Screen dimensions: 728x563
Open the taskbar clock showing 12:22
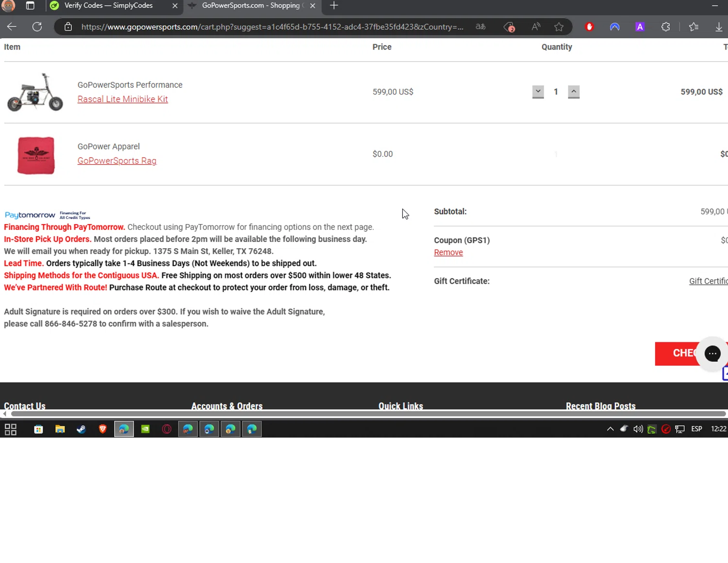point(718,429)
